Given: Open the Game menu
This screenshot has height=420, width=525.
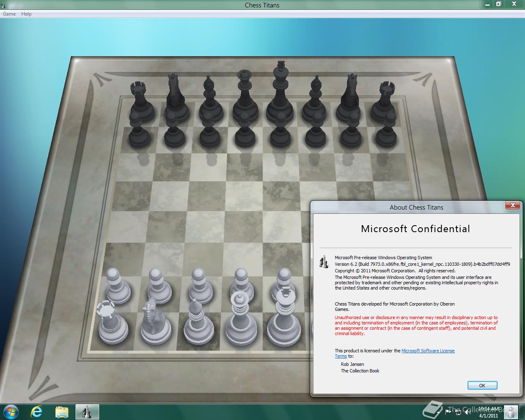Looking at the screenshot, I should [9, 14].
